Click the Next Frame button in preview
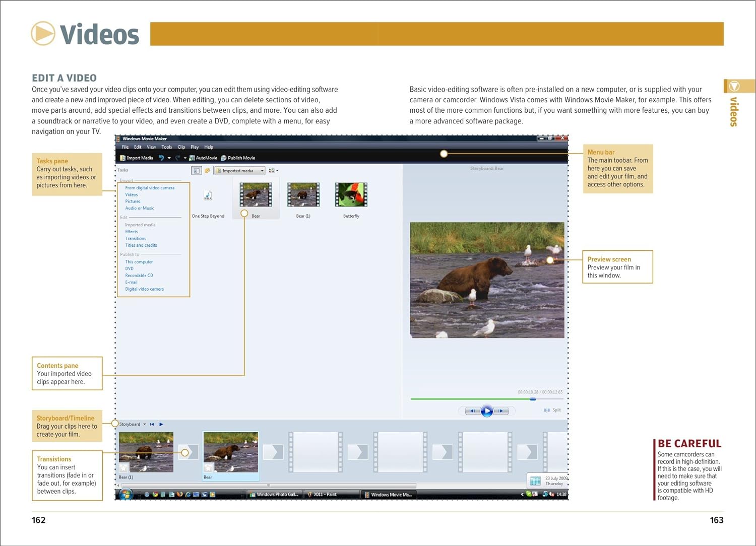 tap(501, 411)
